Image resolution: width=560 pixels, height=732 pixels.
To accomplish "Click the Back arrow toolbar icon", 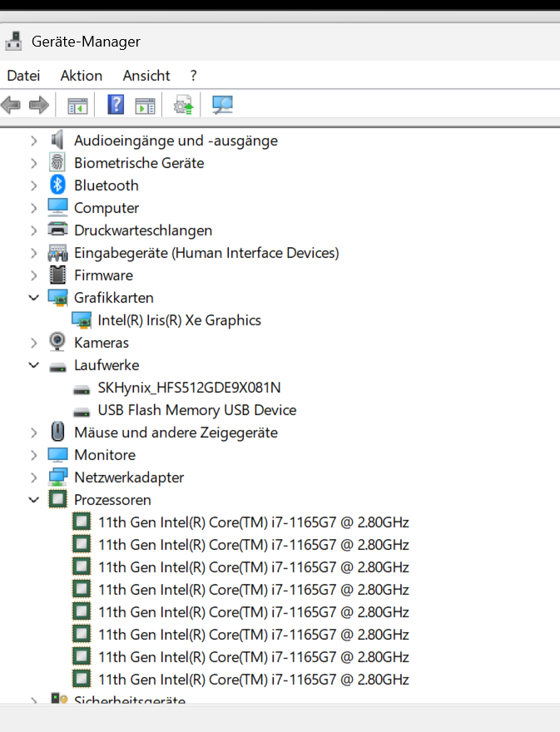I will click(11, 105).
